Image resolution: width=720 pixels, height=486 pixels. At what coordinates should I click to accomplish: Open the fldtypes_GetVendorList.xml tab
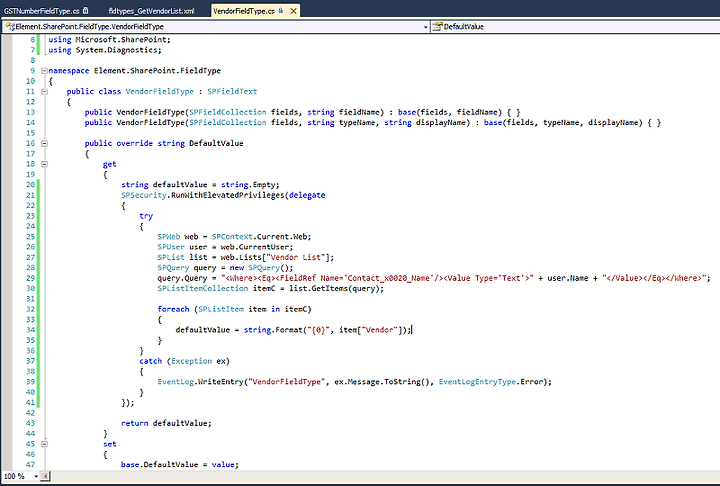point(152,11)
